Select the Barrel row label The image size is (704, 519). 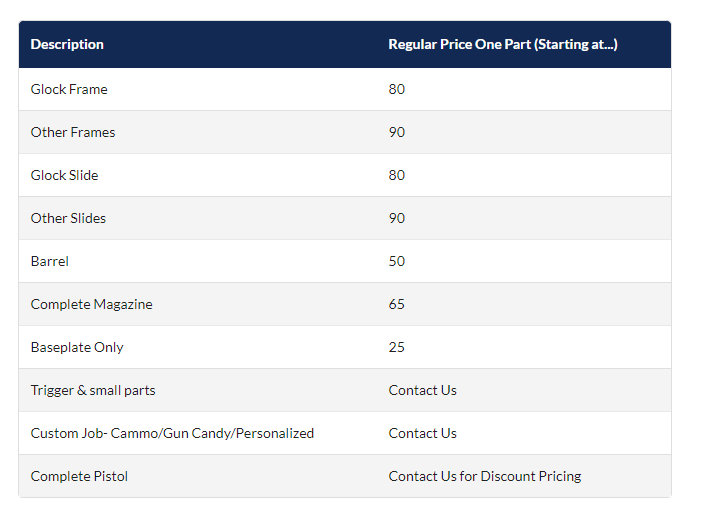tap(50, 261)
